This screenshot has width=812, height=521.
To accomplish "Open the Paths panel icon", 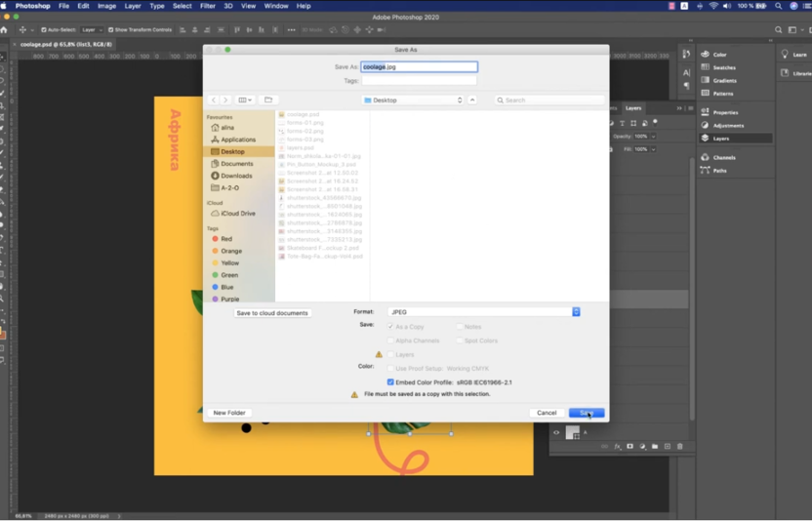I will (705, 171).
